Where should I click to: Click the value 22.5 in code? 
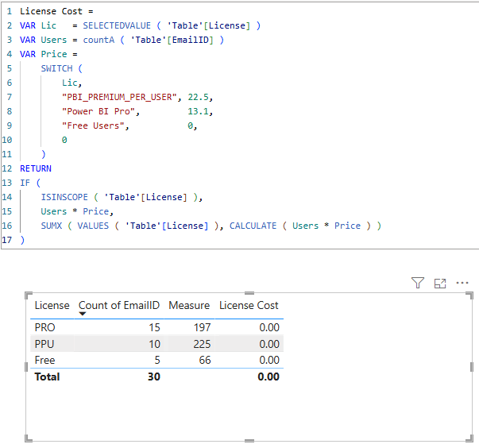pos(198,97)
